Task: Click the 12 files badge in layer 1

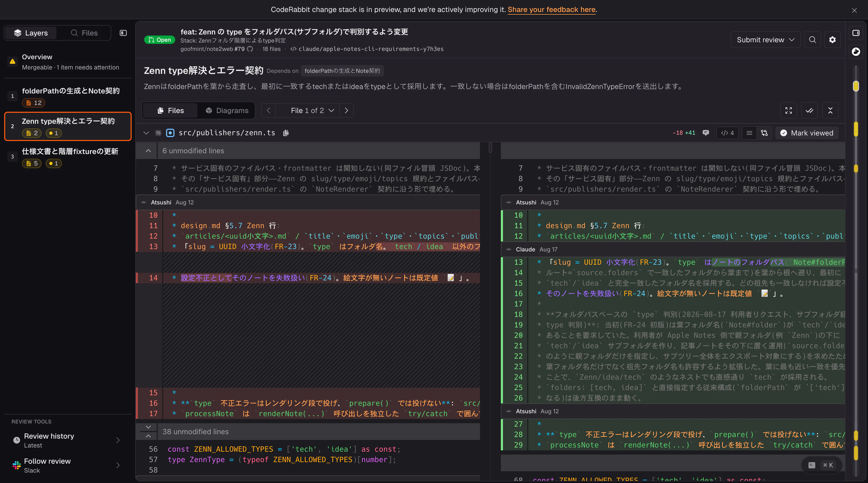Action: coord(34,103)
